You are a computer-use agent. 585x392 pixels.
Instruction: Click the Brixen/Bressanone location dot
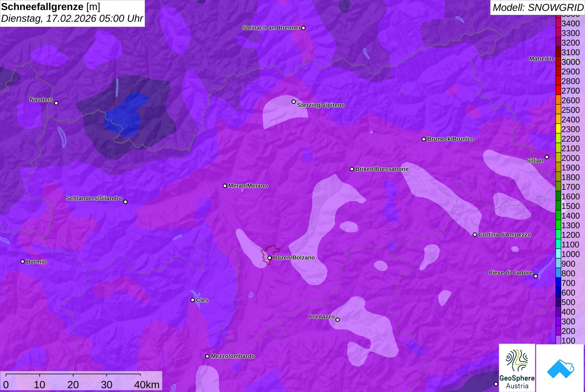click(x=352, y=169)
